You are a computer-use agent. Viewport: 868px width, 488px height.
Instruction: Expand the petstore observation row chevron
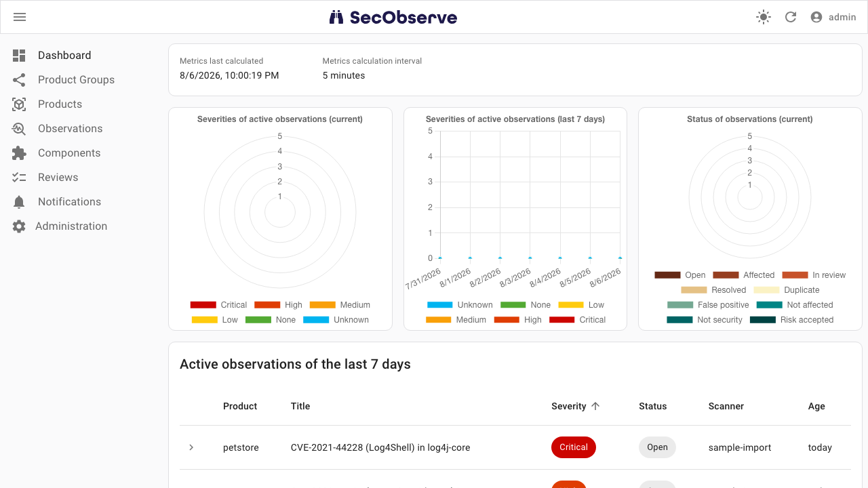[x=191, y=447]
